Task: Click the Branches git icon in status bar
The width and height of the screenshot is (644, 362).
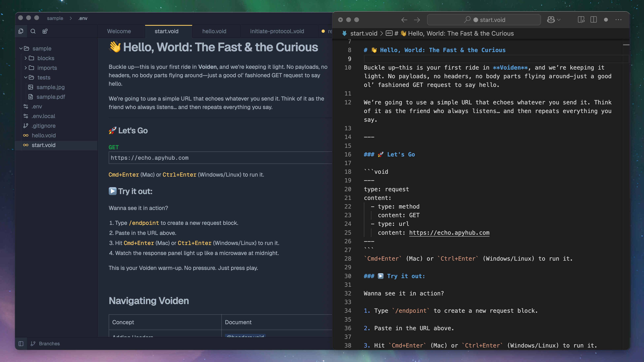Action: pyautogui.click(x=33, y=343)
